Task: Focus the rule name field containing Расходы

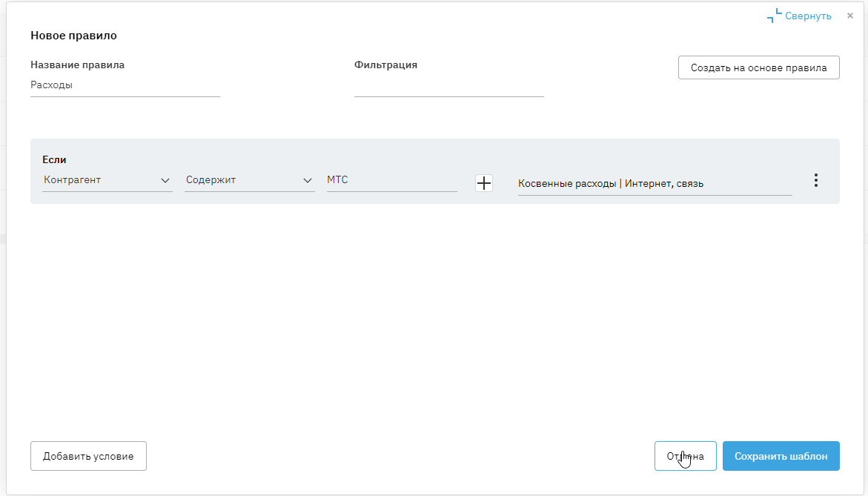Action: pyautogui.click(x=125, y=85)
